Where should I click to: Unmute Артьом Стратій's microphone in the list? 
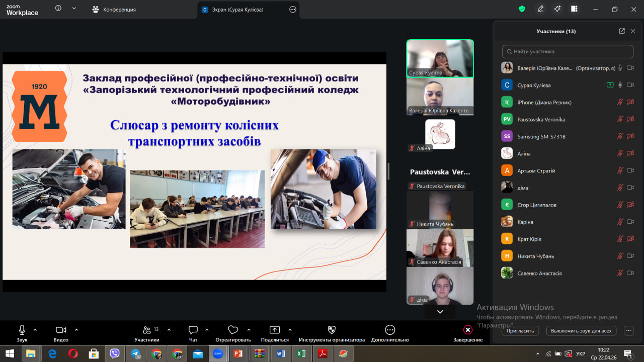tap(620, 171)
